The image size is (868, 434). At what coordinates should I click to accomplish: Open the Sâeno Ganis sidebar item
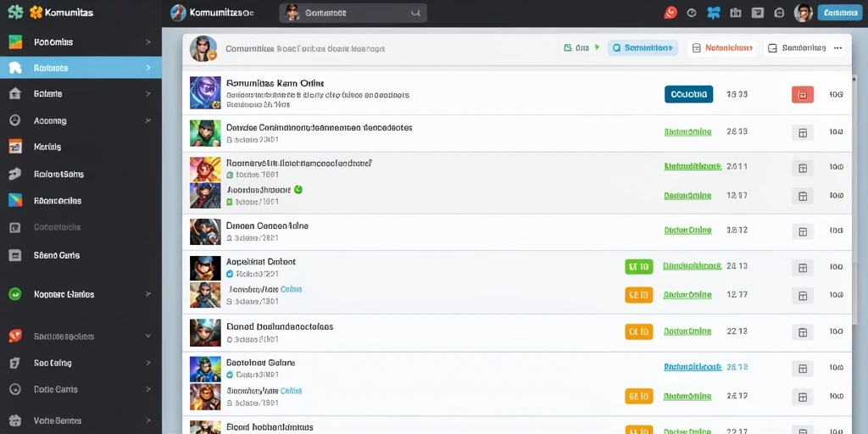tap(81, 255)
